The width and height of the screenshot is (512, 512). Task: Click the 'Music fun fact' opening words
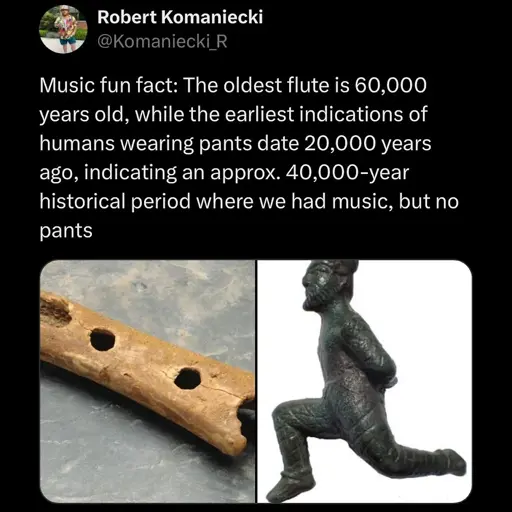tap(108, 85)
